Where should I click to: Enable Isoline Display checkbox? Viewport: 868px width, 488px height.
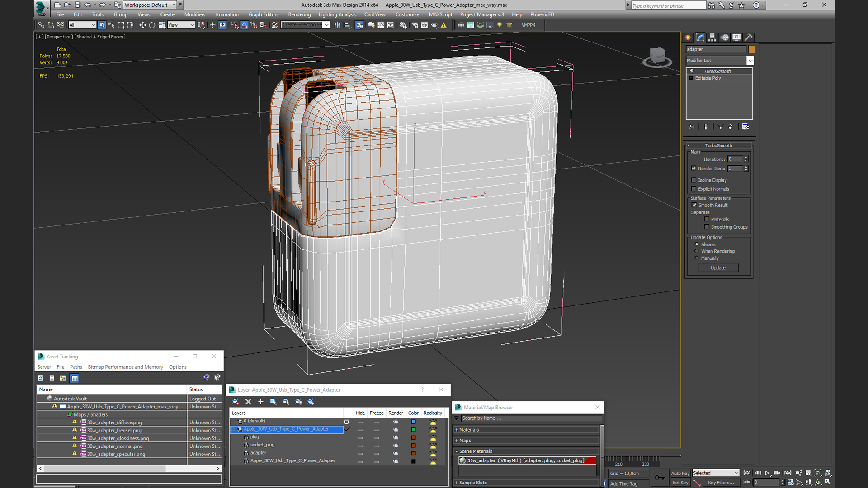coord(694,180)
